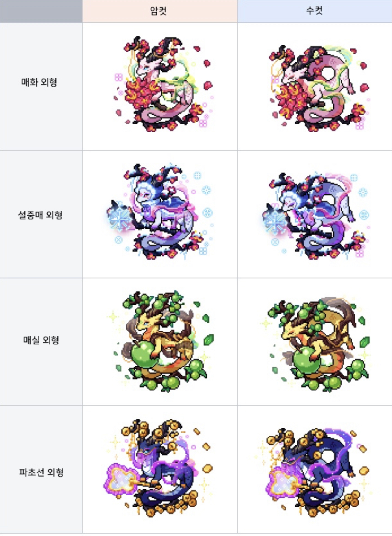Open the female 매실 외형 dragon sprite

click(161, 340)
